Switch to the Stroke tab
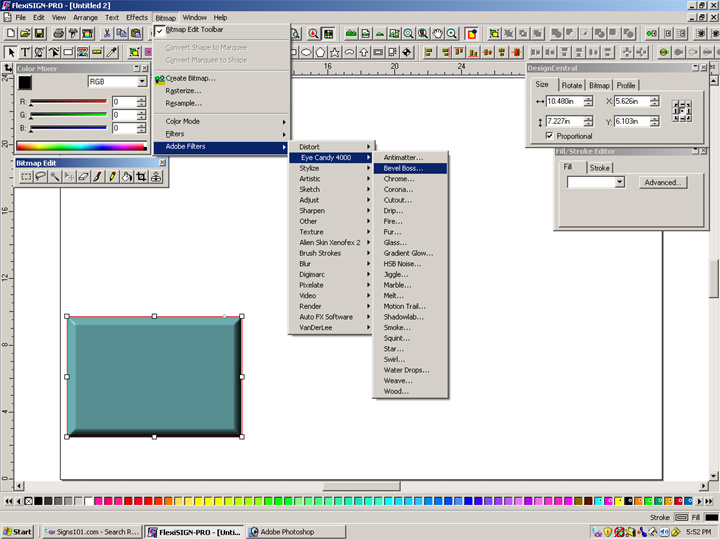Viewport: 720px width, 540px height. [600, 168]
